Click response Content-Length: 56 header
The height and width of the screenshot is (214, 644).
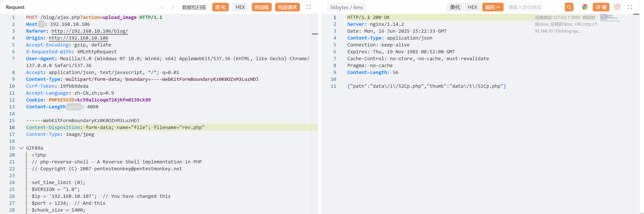click(373, 72)
